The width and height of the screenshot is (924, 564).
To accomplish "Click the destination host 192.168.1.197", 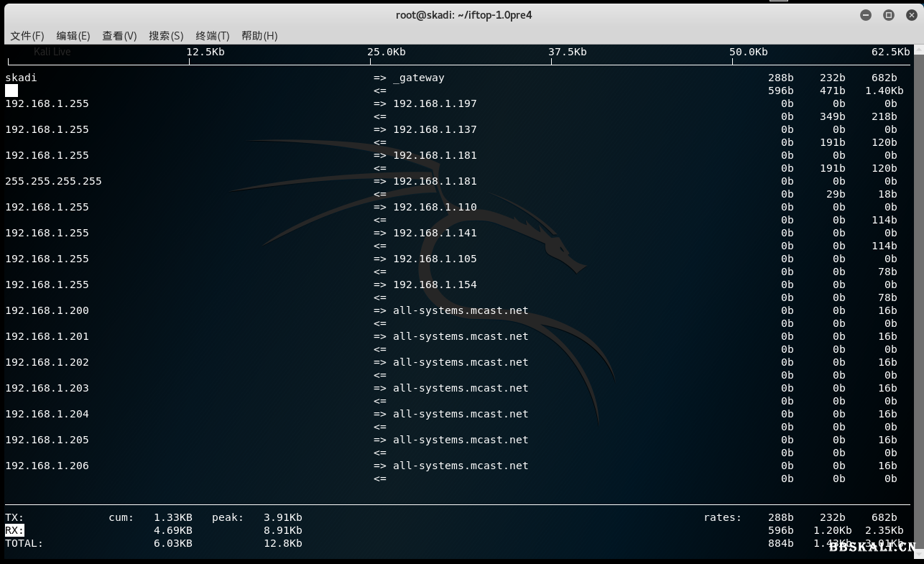I will pyautogui.click(x=435, y=103).
